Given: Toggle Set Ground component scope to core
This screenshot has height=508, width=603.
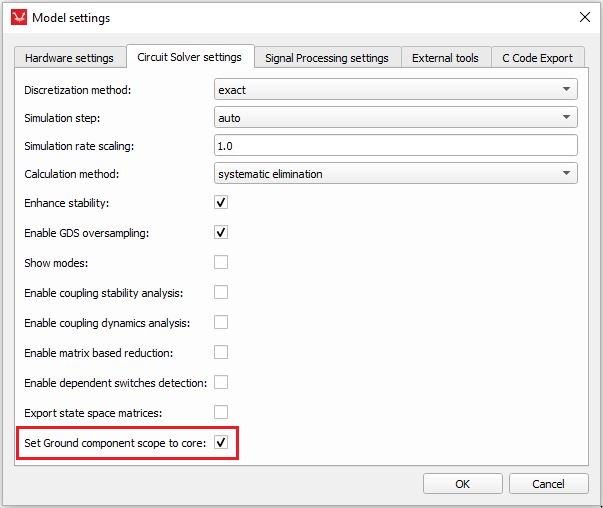Looking at the screenshot, I should point(221,442).
